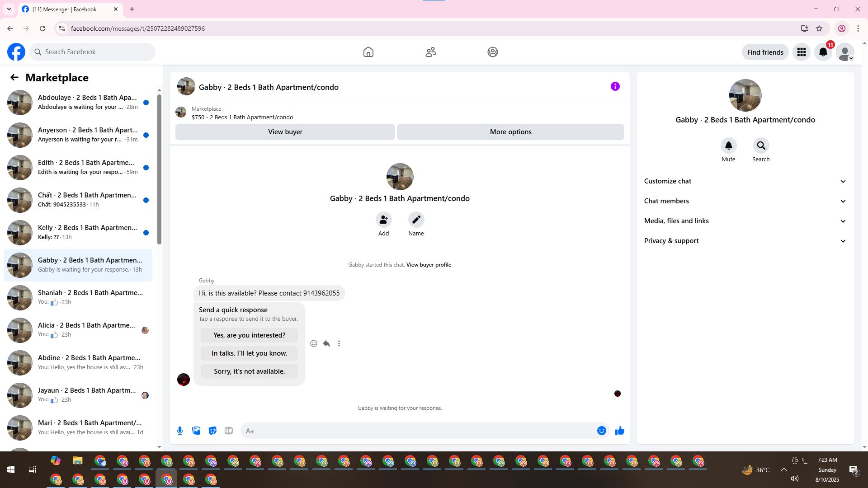
Task: Click the View buyer button
Action: tap(285, 132)
